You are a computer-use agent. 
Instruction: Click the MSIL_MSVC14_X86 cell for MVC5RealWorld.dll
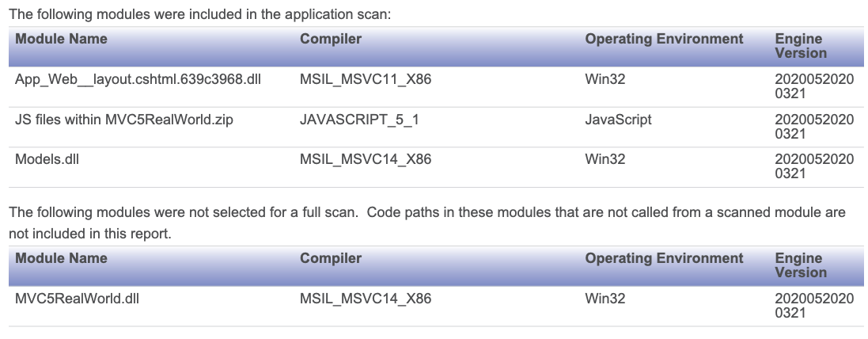click(366, 299)
